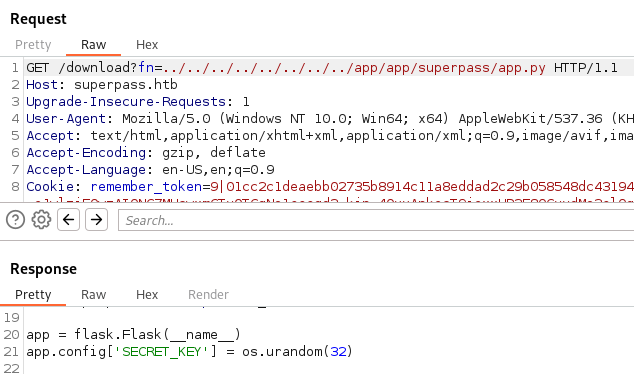634x374 pixels.
Task: Select the Response Pretty tab
Action: [x=33, y=294]
